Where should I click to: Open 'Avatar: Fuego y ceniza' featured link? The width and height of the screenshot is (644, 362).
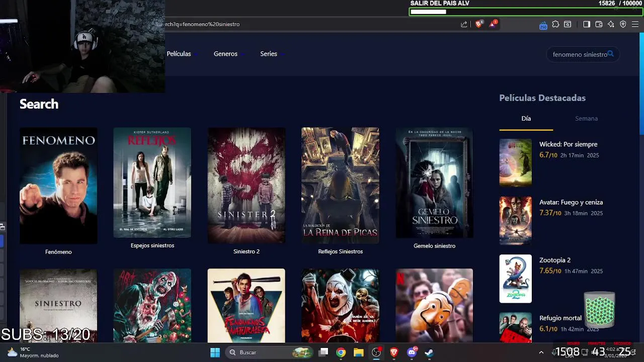coord(571,202)
